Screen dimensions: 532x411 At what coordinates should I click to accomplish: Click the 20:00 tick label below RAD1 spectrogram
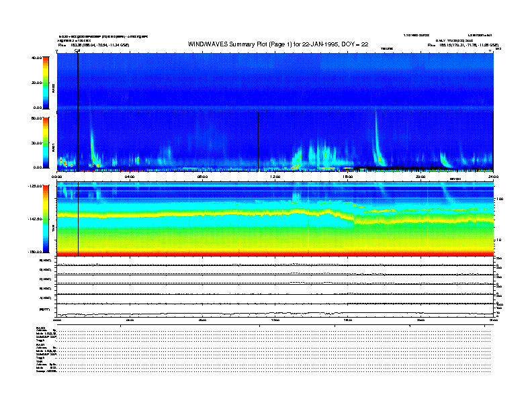[420, 177]
